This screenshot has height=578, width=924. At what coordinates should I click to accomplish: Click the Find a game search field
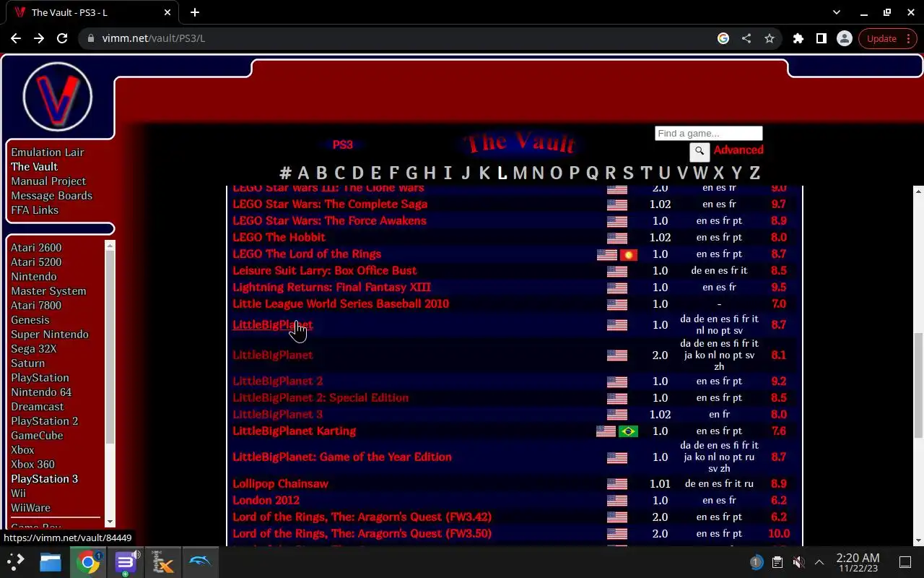point(708,133)
